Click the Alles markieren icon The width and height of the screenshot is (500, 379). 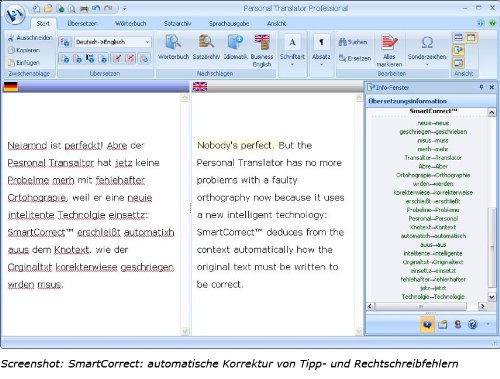(x=389, y=51)
